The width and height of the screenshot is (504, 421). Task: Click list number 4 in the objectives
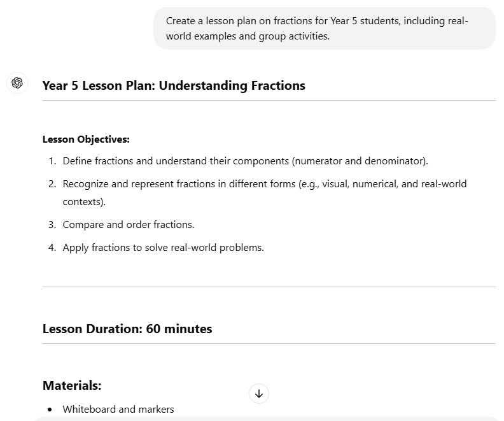coord(52,247)
